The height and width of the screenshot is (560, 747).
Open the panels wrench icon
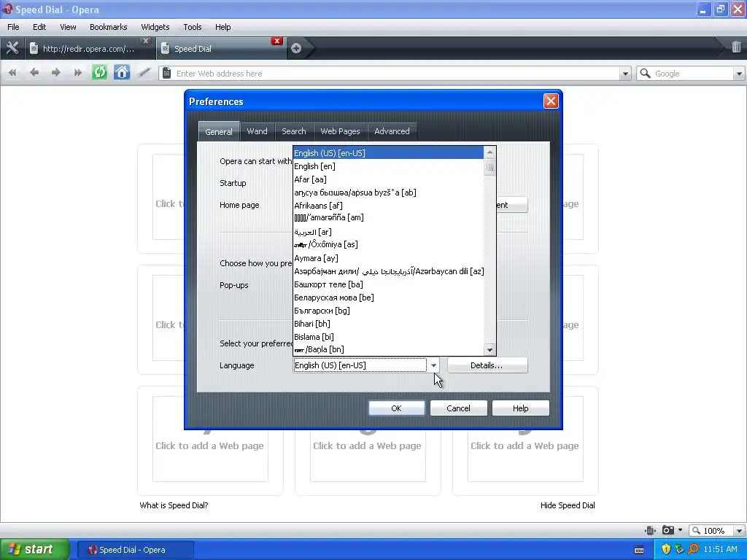(x=12, y=48)
